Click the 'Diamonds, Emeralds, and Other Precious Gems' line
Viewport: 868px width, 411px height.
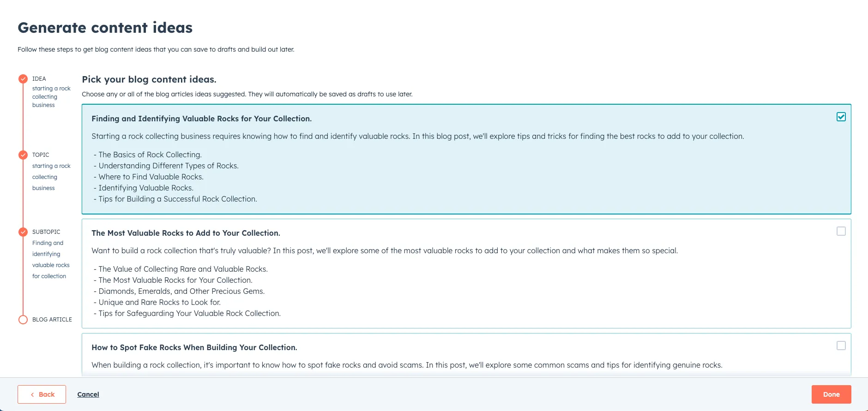(181, 292)
